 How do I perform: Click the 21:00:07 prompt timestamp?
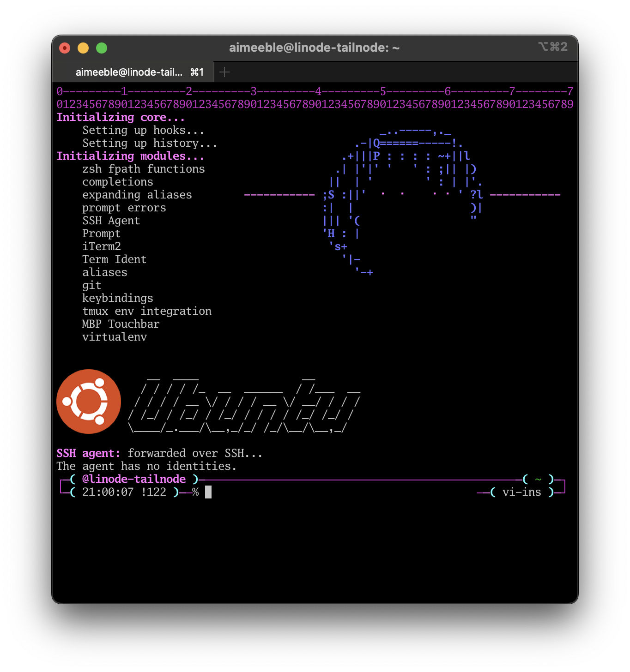point(108,492)
